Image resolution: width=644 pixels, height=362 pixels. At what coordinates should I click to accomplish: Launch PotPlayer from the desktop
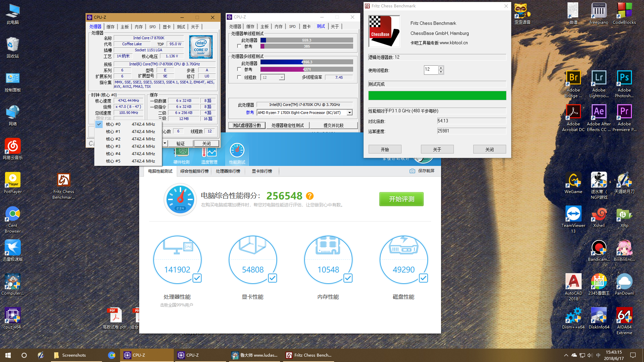[13, 183]
